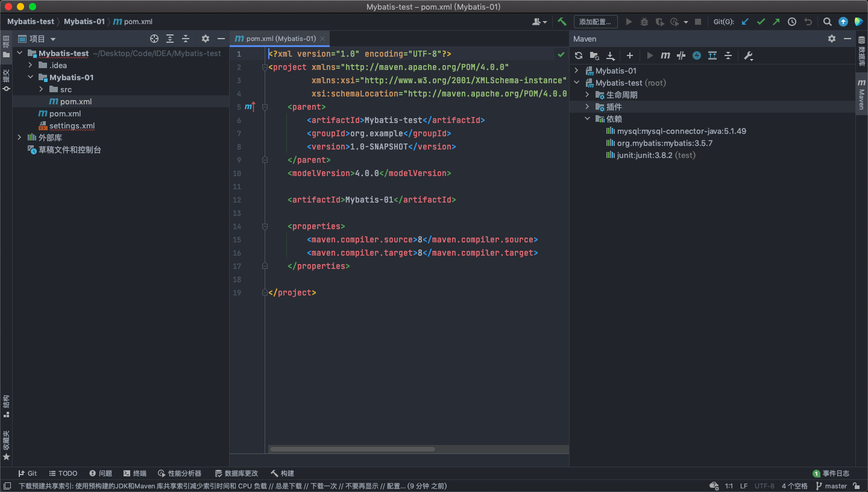Expand the .idea folder
Image resolution: width=868 pixels, height=492 pixels.
pos(30,65)
